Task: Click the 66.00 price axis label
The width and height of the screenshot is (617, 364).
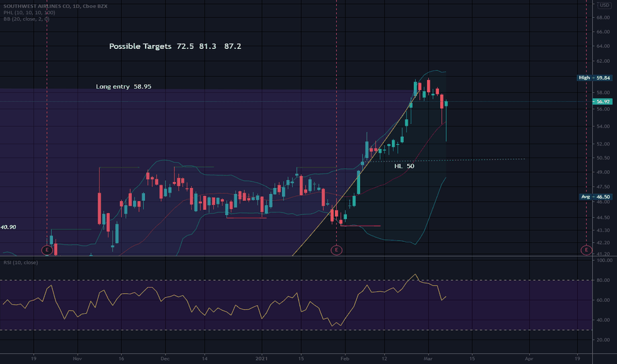Action: 603,32
